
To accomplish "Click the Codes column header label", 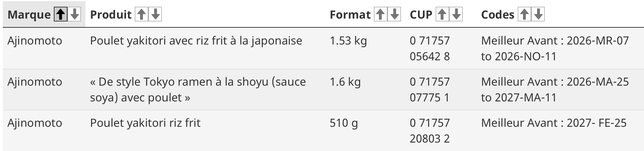I will tap(498, 15).
